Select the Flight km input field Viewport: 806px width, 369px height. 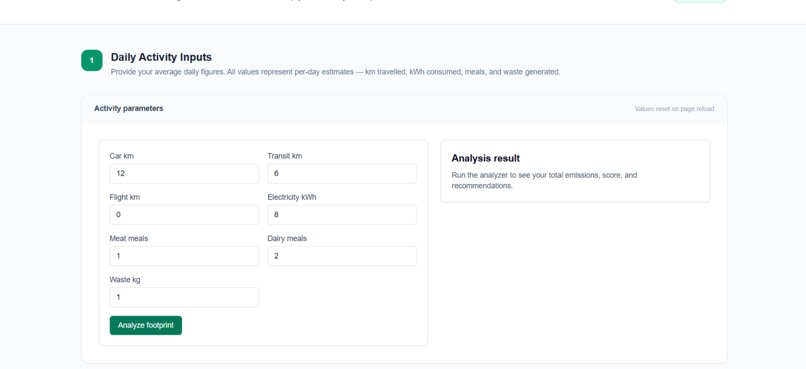pos(184,215)
